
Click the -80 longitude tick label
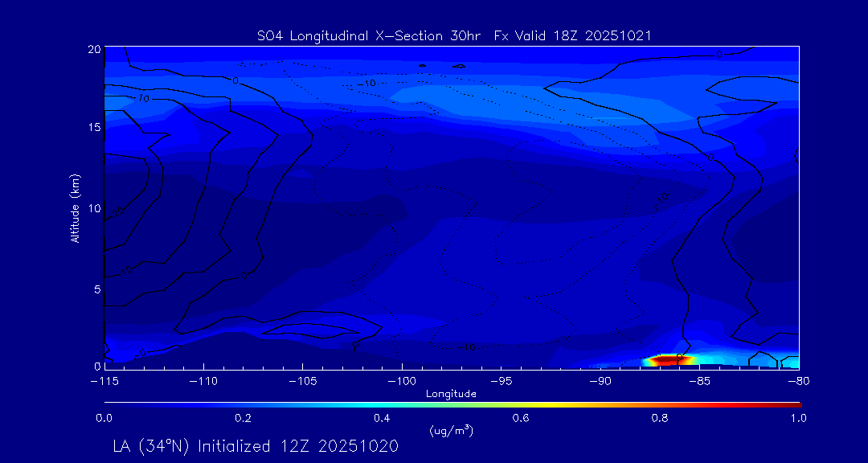799,382
